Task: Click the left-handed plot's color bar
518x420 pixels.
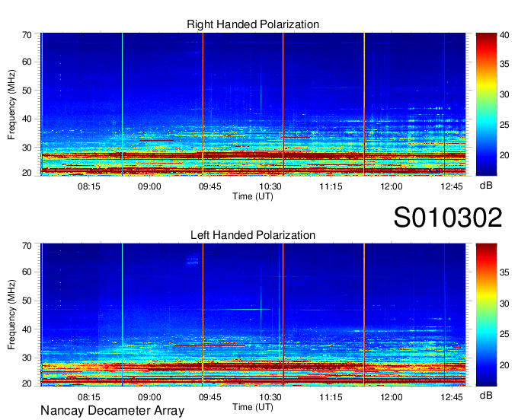Action: (486, 315)
